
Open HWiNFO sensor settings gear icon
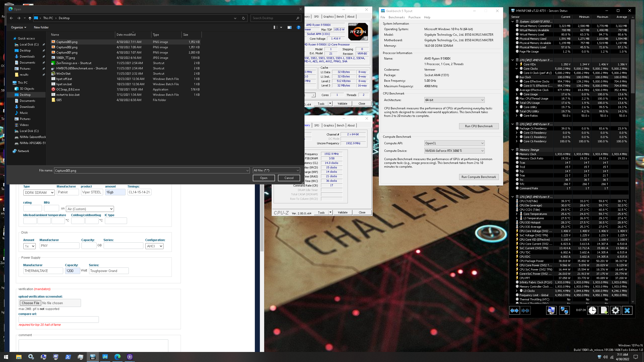coord(615,310)
